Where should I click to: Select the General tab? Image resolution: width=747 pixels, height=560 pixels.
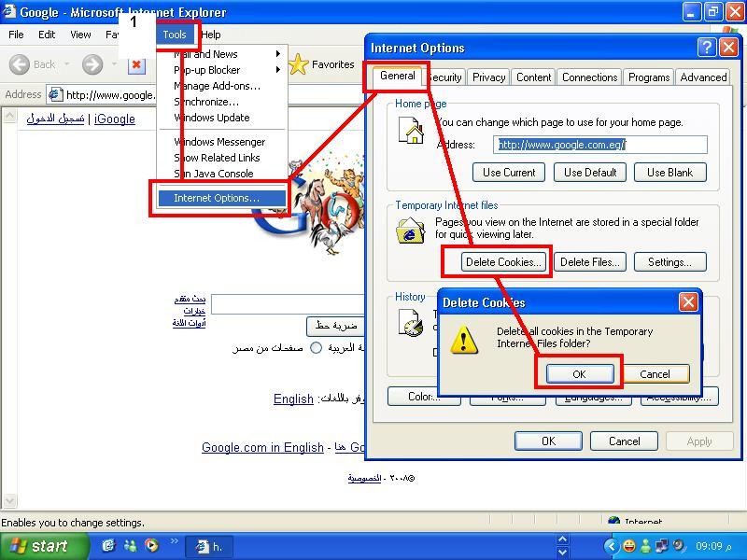coord(398,76)
